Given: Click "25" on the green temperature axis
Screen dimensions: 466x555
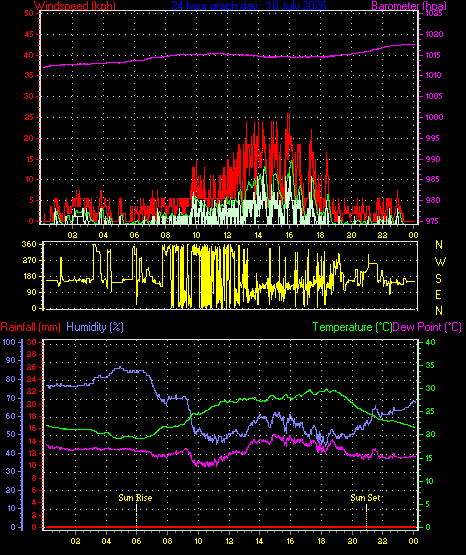Looking at the screenshot, I should click(430, 411).
